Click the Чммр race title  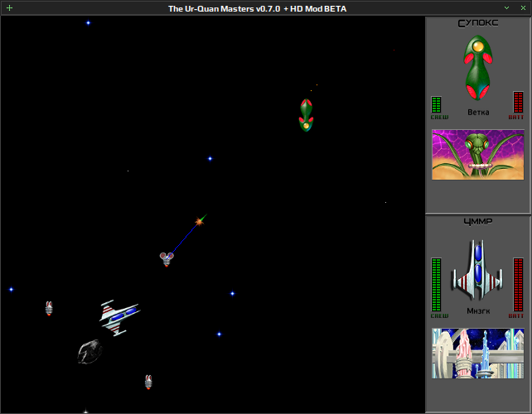click(478, 222)
